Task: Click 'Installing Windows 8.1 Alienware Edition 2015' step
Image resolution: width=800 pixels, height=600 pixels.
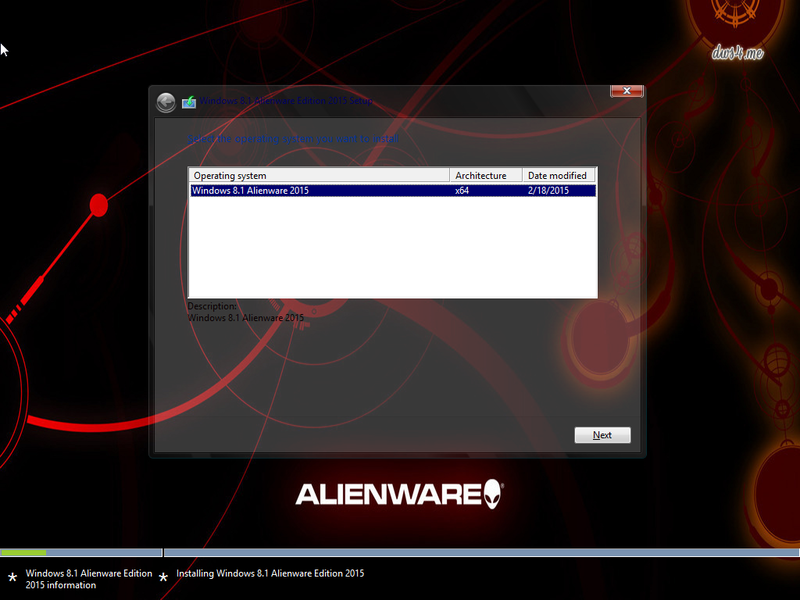Action: tap(270, 573)
